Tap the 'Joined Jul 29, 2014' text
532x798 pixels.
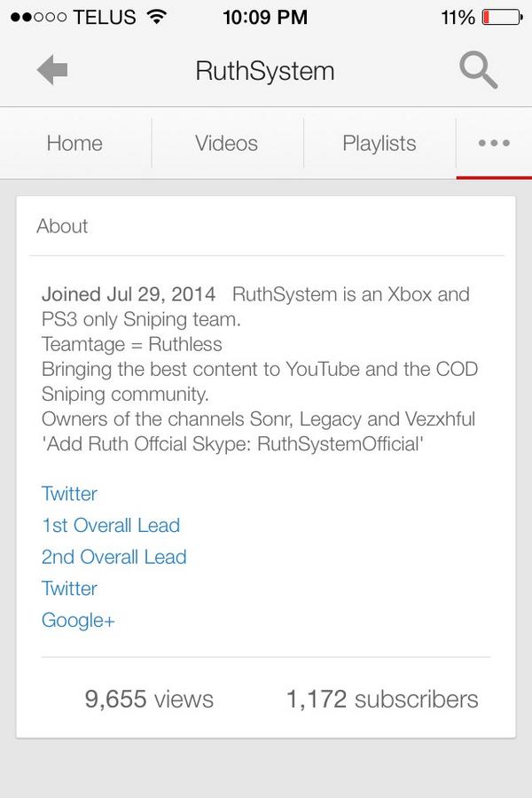[x=129, y=294]
